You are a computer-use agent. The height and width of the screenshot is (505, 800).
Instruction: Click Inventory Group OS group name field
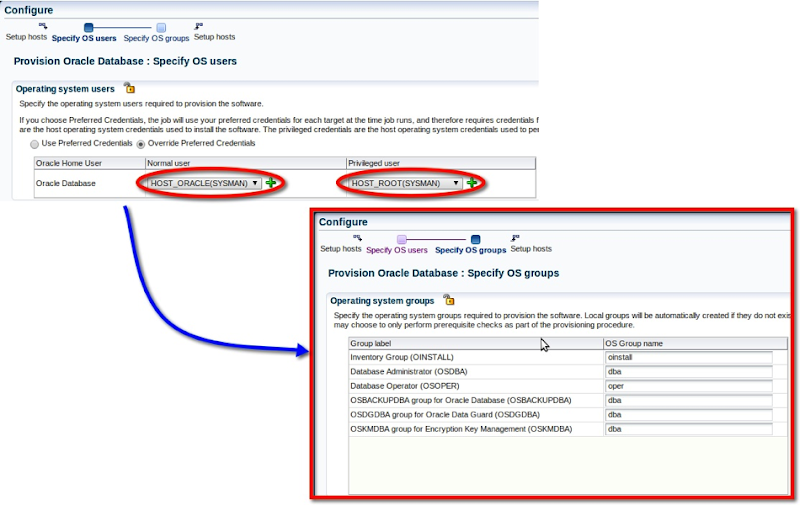click(x=689, y=358)
